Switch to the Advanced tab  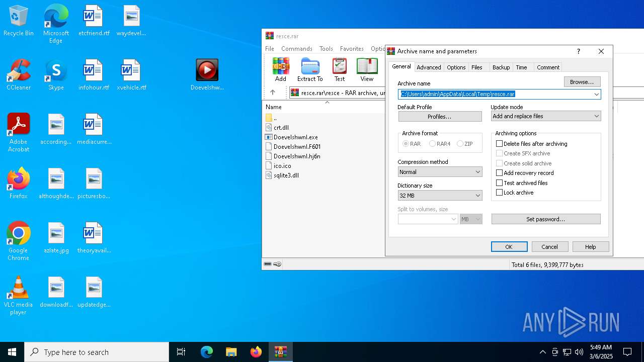(429, 67)
